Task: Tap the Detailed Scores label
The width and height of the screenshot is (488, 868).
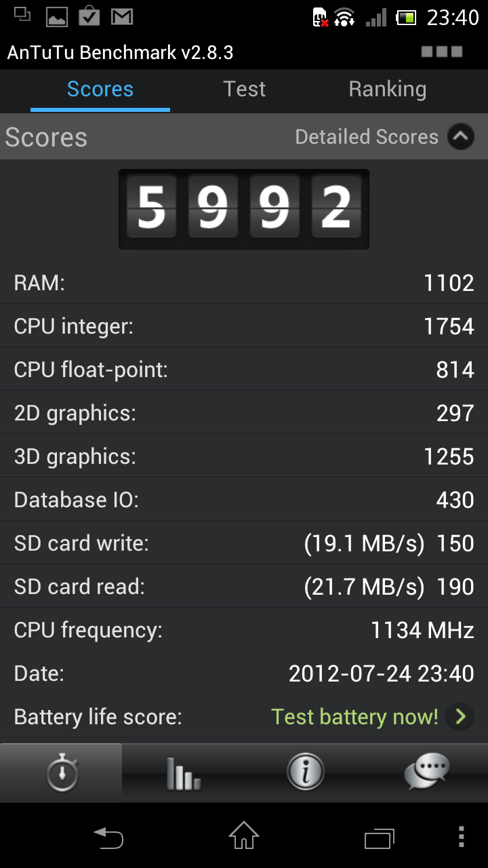Action: point(367,137)
